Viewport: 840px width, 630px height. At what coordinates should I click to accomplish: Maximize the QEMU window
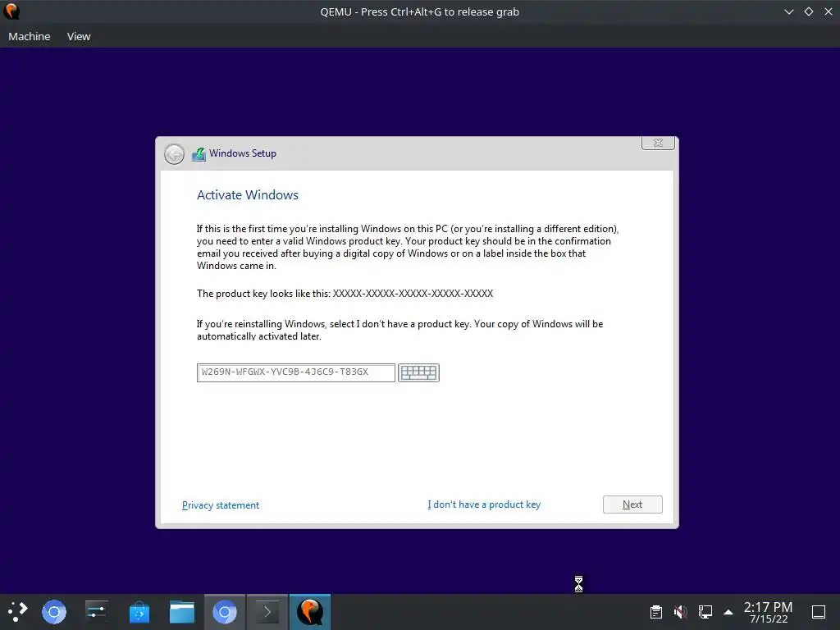[x=809, y=11]
